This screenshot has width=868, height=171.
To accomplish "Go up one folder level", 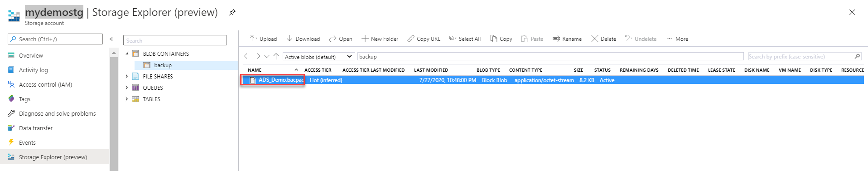I will 276,56.
